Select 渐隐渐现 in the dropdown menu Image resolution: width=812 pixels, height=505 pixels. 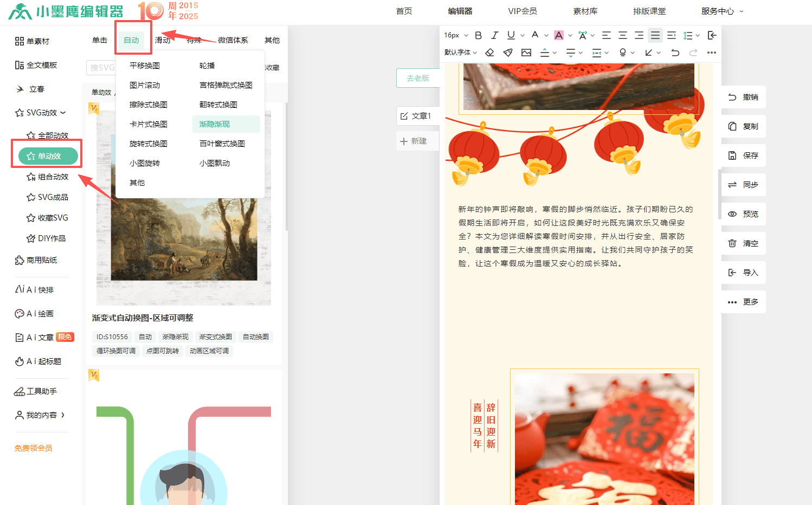(x=215, y=124)
